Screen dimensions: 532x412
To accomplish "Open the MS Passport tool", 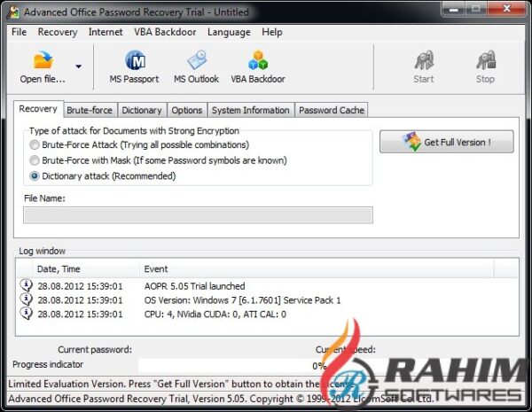I will point(134,66).
